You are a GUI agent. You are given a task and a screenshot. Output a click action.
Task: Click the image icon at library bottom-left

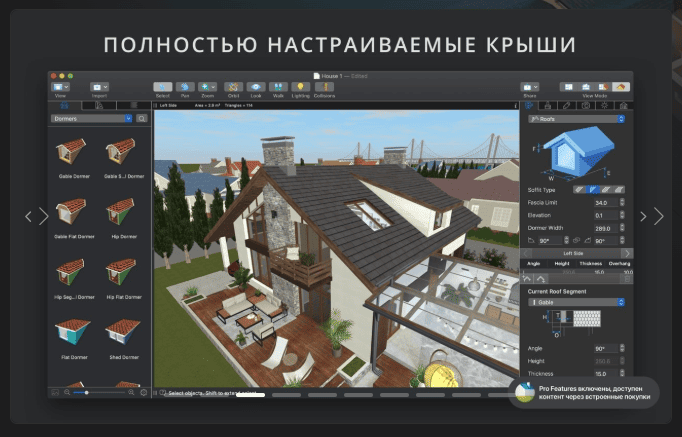(x=55, y=392)
